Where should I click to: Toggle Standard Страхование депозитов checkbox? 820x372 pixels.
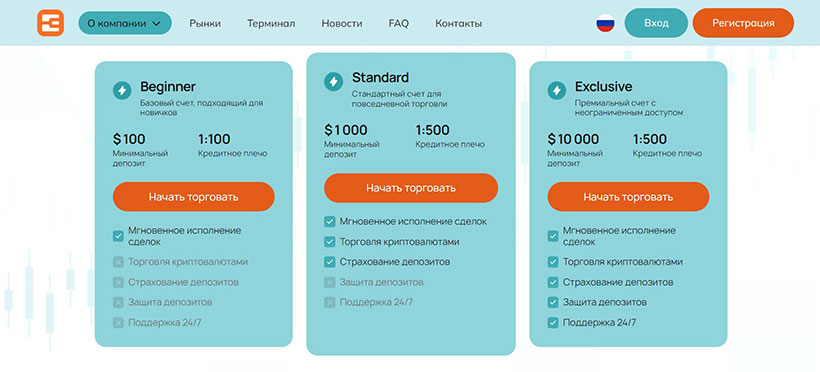click(x=329, y=262)
